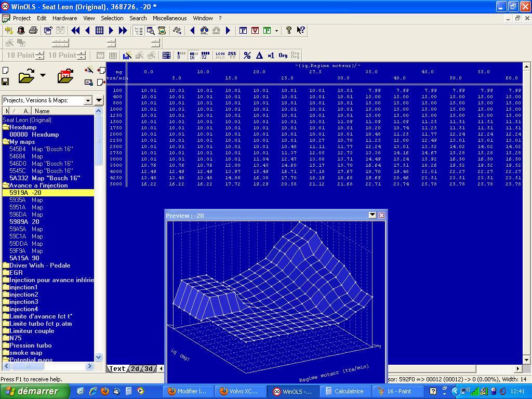
Task: Click table view scroll down arrow
Action: click(x=527, y=360)
